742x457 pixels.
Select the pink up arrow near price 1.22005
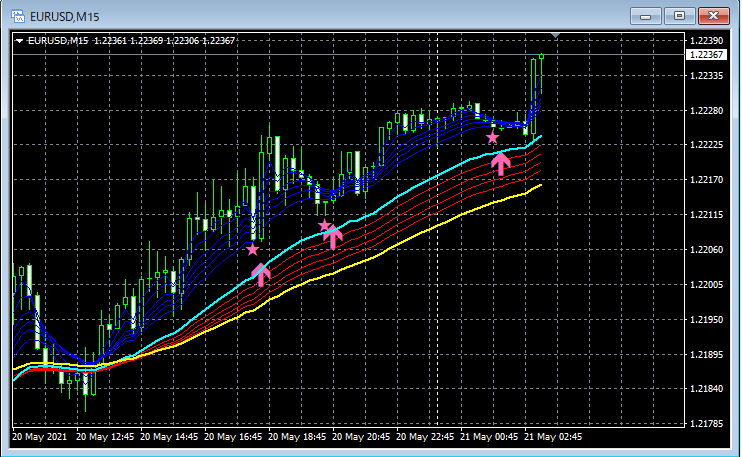click(x=261, y=275)
